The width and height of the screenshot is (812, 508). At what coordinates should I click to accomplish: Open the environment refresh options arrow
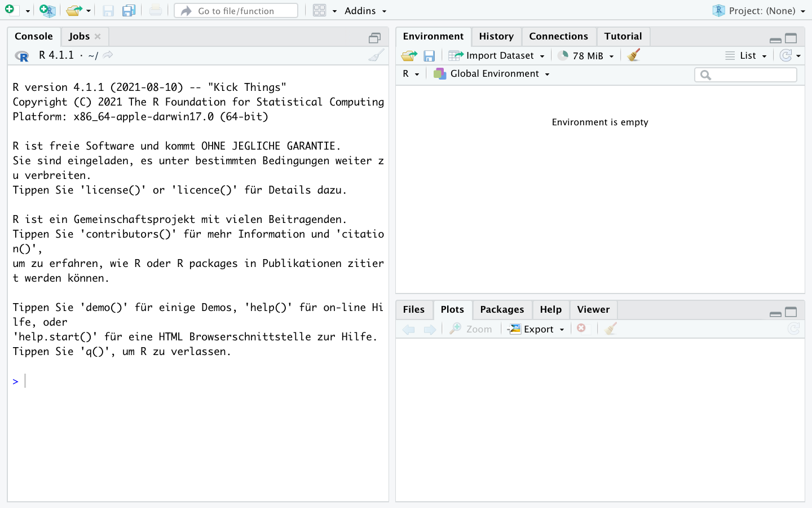(x=798, y=56)
